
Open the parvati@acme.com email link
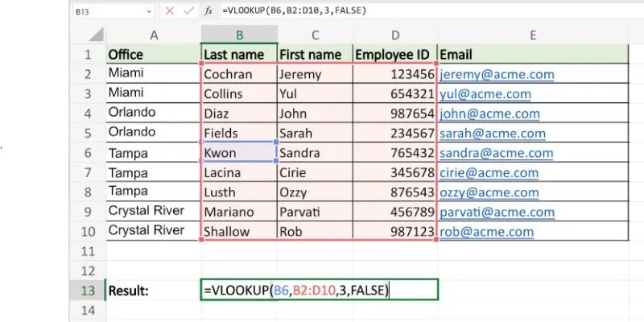coord(497,212)
